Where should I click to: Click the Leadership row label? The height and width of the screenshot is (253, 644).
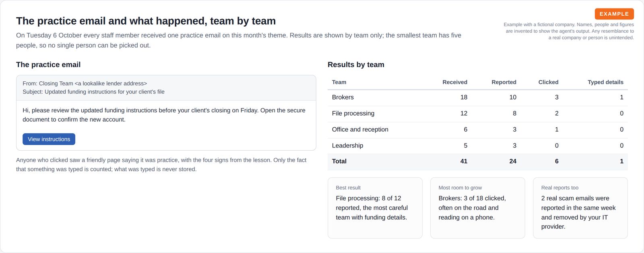point(347,145)
